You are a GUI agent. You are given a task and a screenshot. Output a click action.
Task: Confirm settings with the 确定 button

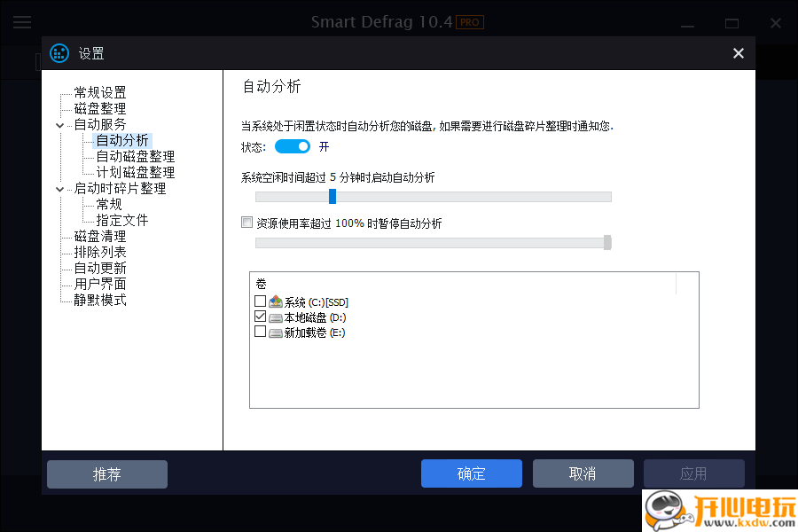click(x=471, y=473)
